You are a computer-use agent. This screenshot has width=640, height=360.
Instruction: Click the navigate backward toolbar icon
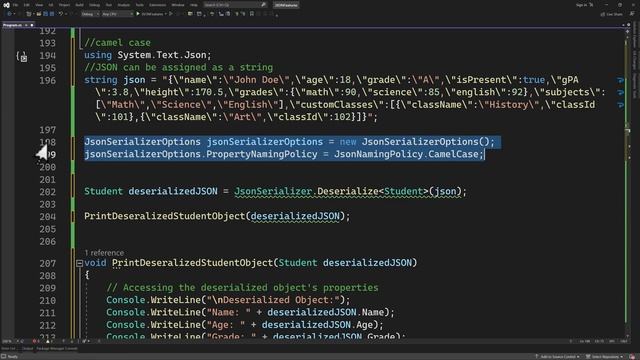coord(9,14)
